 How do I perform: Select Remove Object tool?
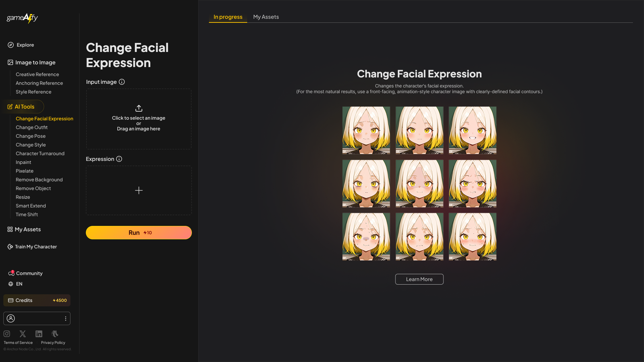click(33, 188)
